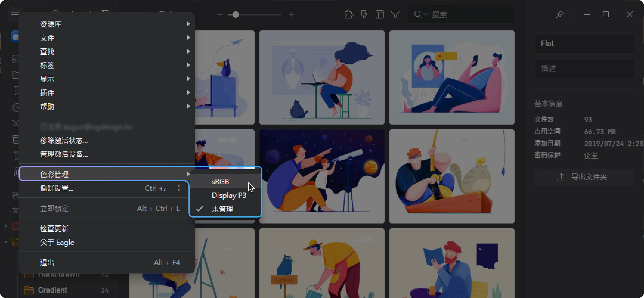Click the zoom-out minus icon

tap(220, 14)
